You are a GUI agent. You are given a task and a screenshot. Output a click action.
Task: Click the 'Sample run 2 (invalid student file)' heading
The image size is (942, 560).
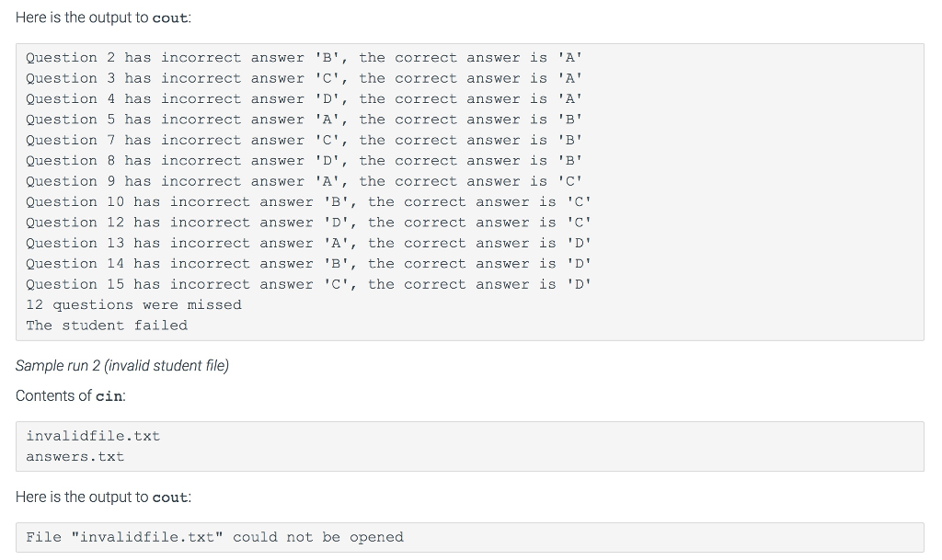(x=122, y=366)
